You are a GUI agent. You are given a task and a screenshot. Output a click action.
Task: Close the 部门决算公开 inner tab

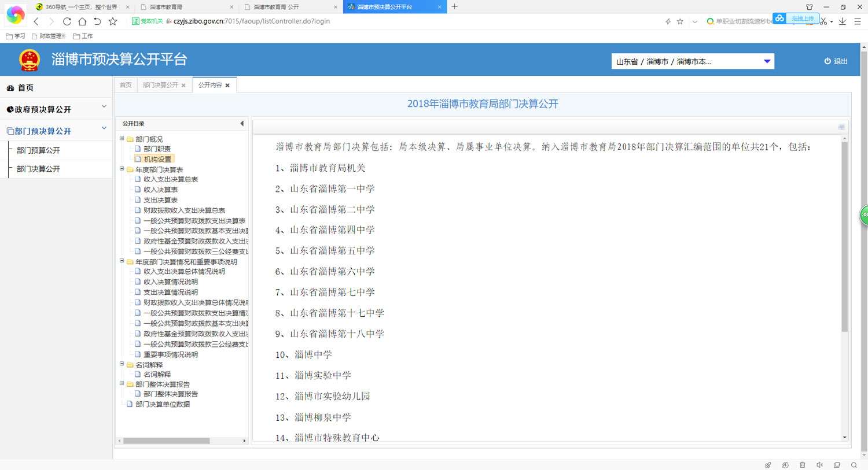tap(183, 86)
